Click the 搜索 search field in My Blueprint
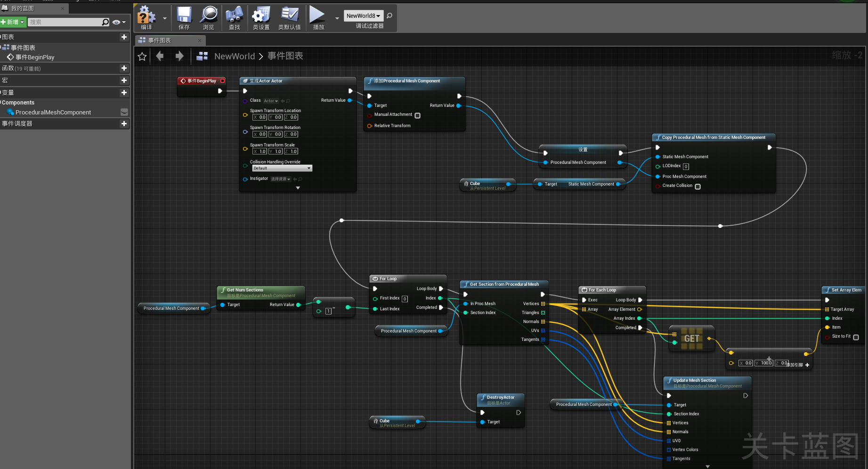Viewport: 868px width, 469px height. pyautogui.click(x=66, y=22)
